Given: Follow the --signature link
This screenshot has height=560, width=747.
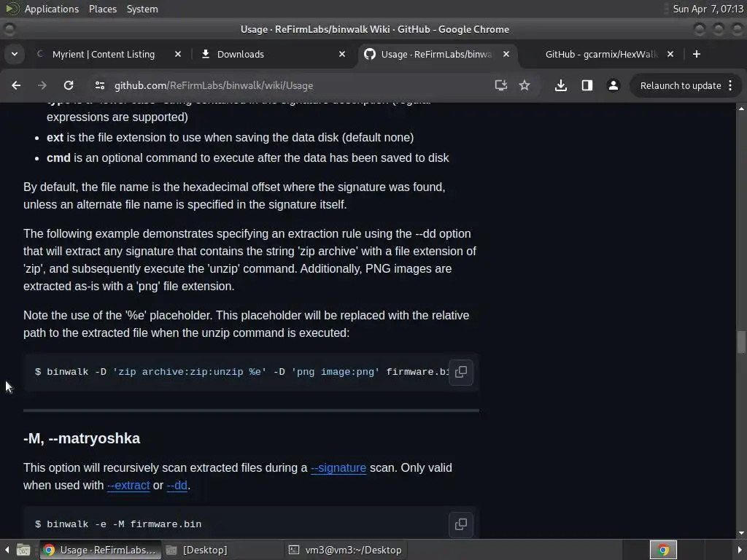Looking at the screenshot, I should 338,468.
